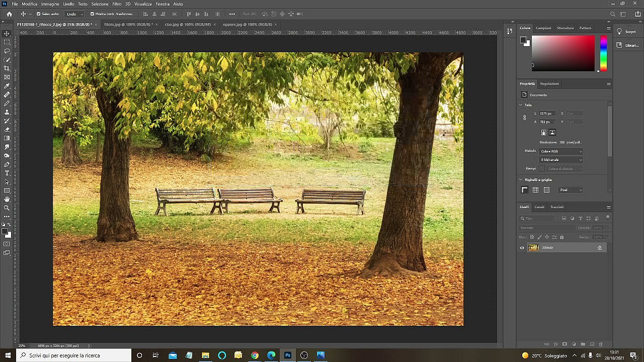This screenshot has width=644, height=362.
Task: Switch to the titolo.jpg document tab
Action: (x=128, y=24)
